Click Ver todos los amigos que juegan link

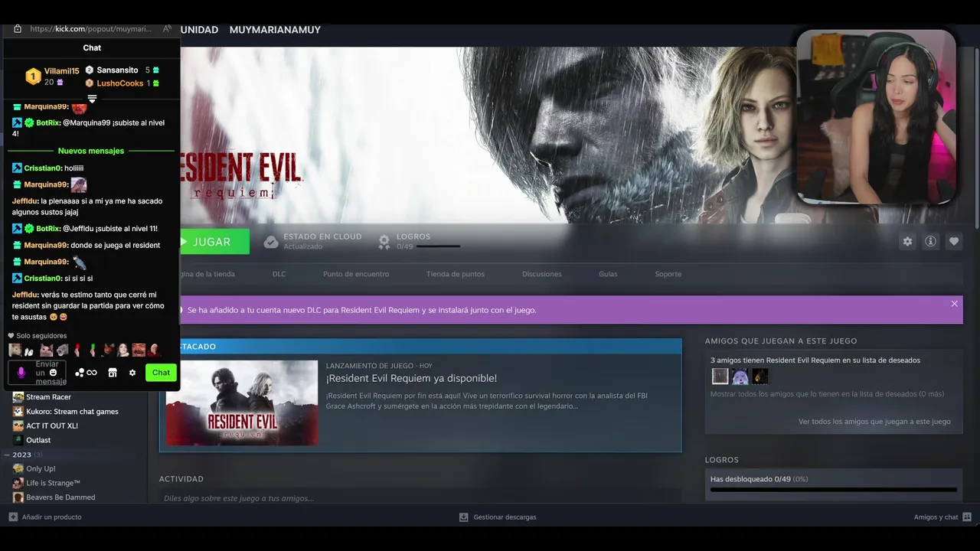click(x=874, y=422)
